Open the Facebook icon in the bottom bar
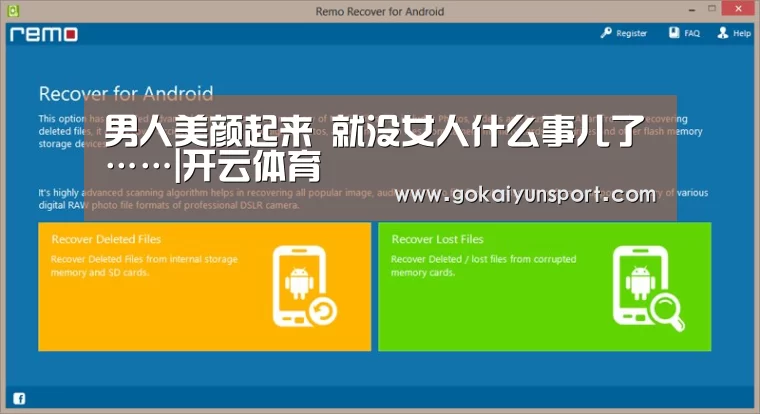 pos(19,398)
